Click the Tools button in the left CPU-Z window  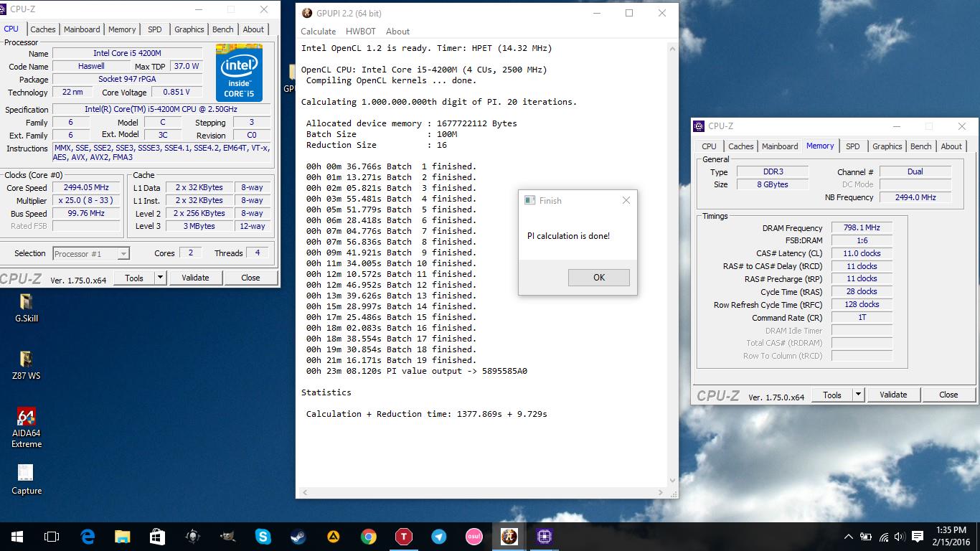pyautogui.click(x=134, y=278)
